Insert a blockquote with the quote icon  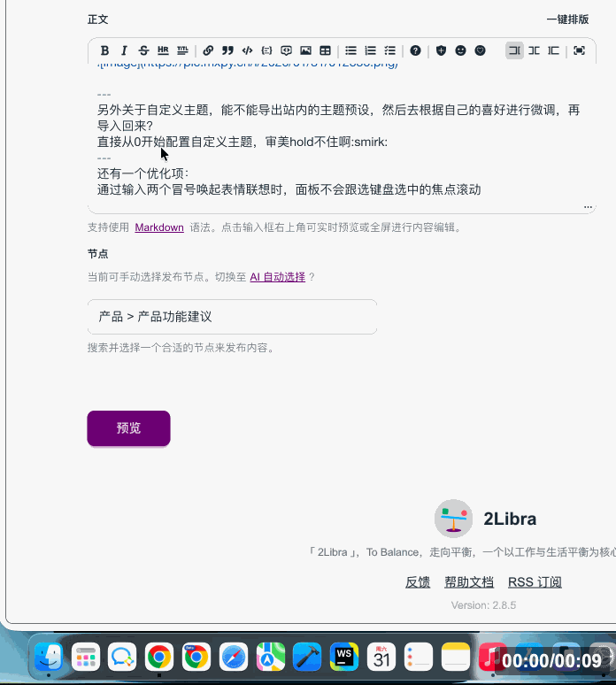[x=227, y=51]
